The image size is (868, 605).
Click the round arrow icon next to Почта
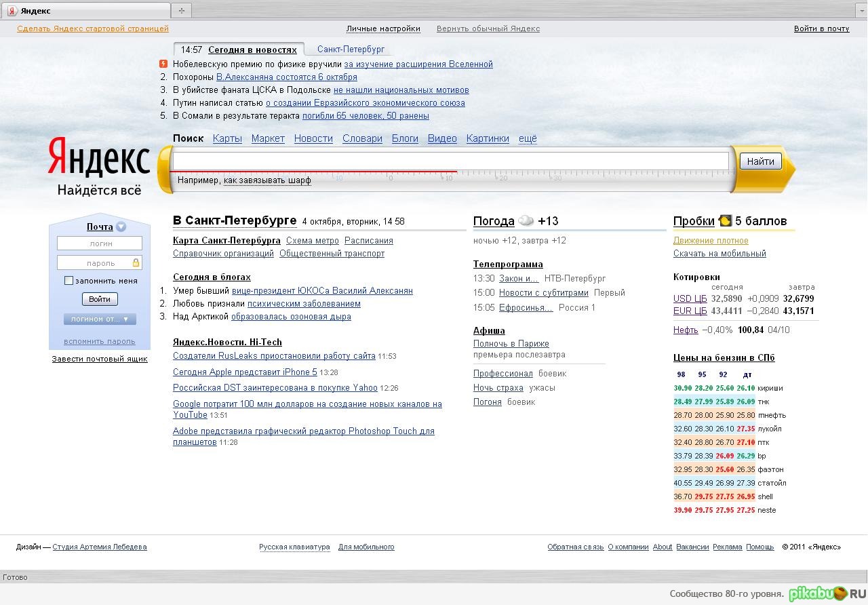click(x=121, y=227)
